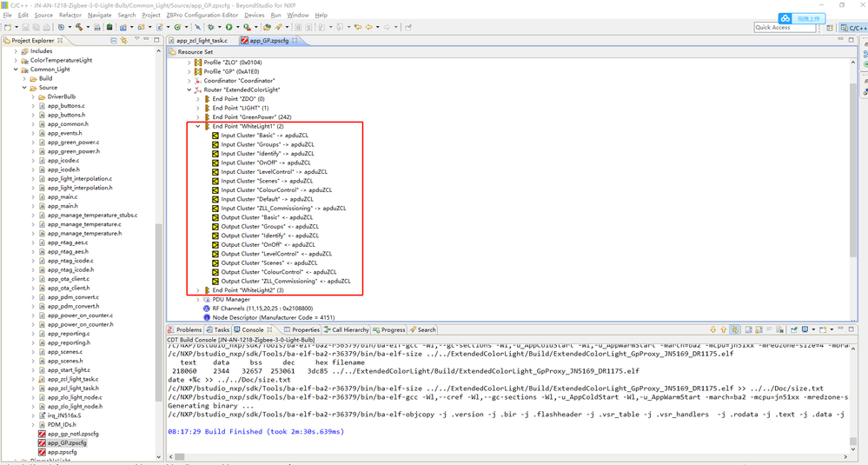868x465 pixels.
Task: Select app_gp_notl.zpscfg file
Action: 68,434
